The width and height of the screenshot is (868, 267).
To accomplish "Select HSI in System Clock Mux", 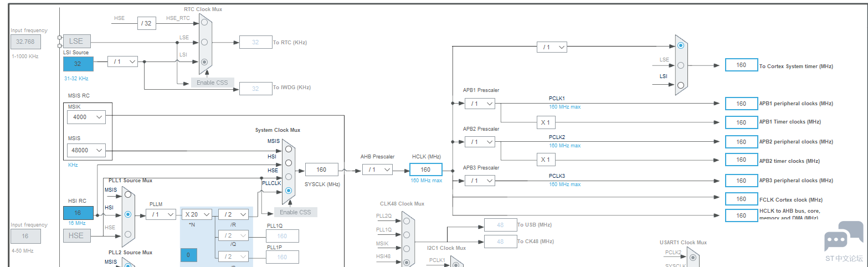I will (x=288, y=163).
